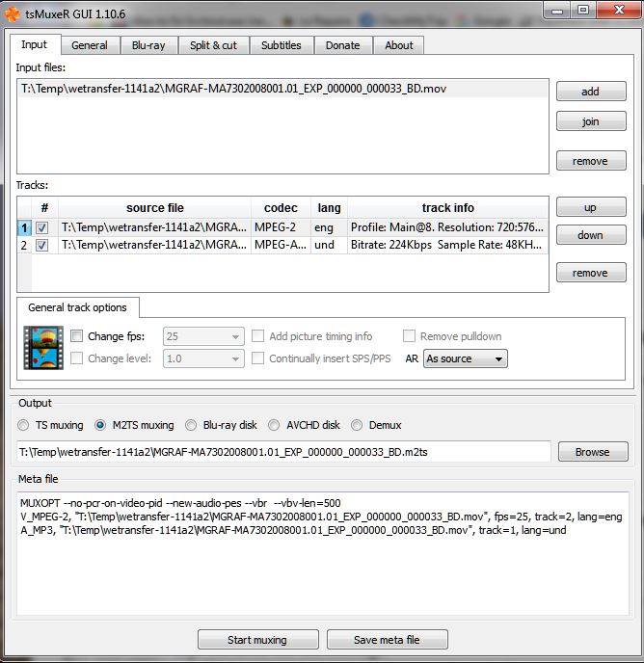644x663 pixels.
Task: Click Start muxing
Action: click(257, 640)
